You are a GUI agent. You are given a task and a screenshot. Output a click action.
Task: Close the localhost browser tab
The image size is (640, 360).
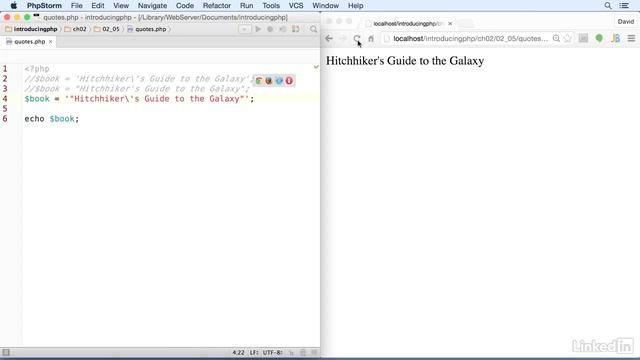[x=450, y=24]
